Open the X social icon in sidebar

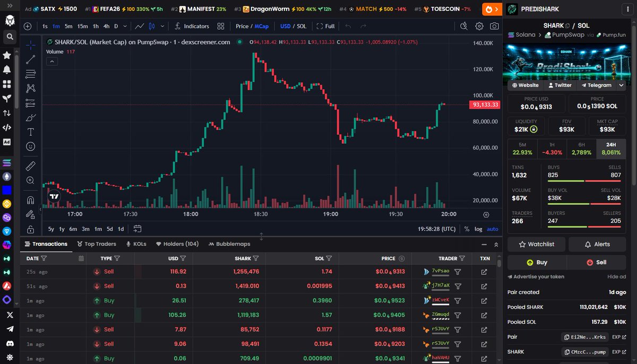coord(10,315)
